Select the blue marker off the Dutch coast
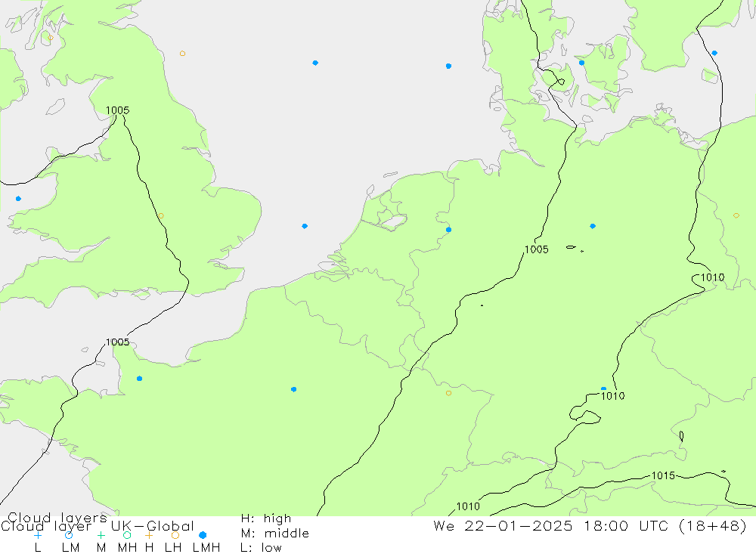Screen dimensions: 756x554 coord(304,226)
